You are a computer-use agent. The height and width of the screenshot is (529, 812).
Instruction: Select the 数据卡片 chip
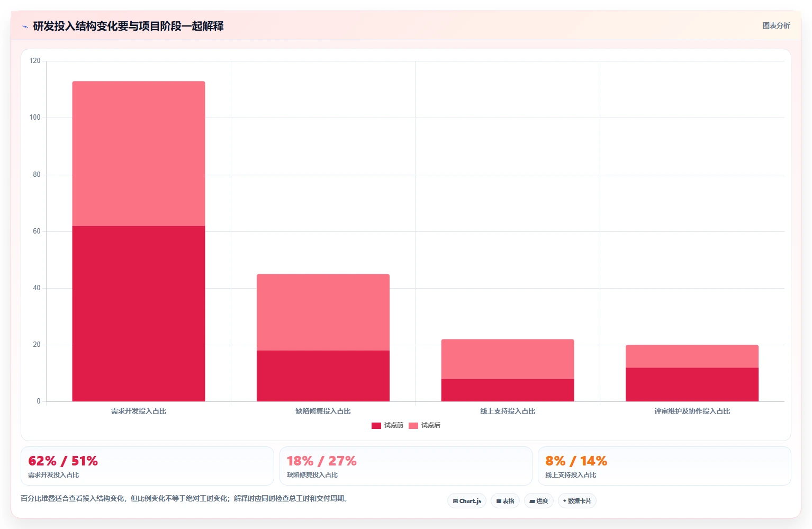coord(577,501)
